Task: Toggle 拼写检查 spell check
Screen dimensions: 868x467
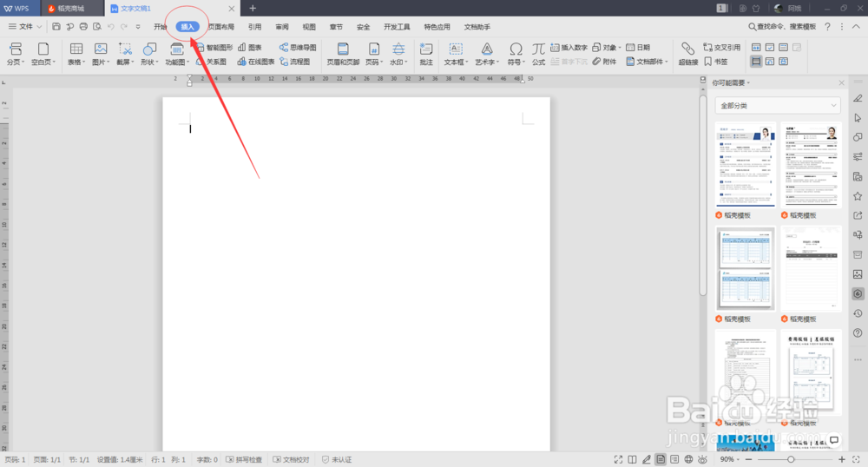Action: coord(244,459)
